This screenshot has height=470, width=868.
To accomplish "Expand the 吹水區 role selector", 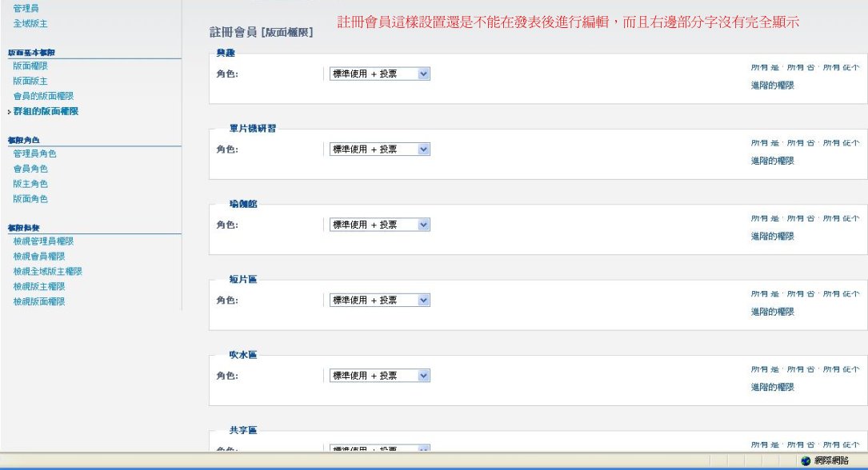I will (x=423, y=376).
